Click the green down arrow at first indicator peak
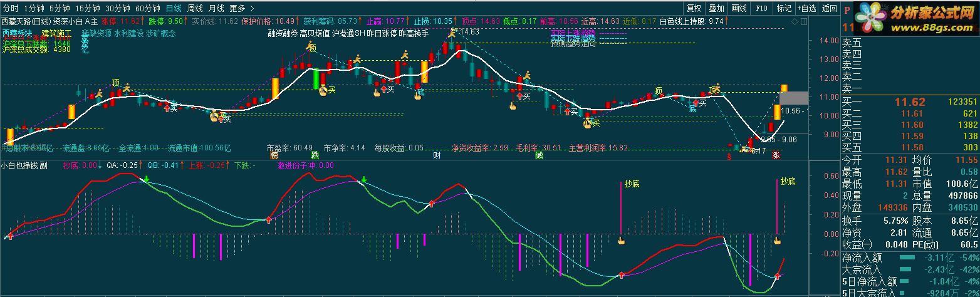This screenshot has width=980, height=297. coord(146,180)
